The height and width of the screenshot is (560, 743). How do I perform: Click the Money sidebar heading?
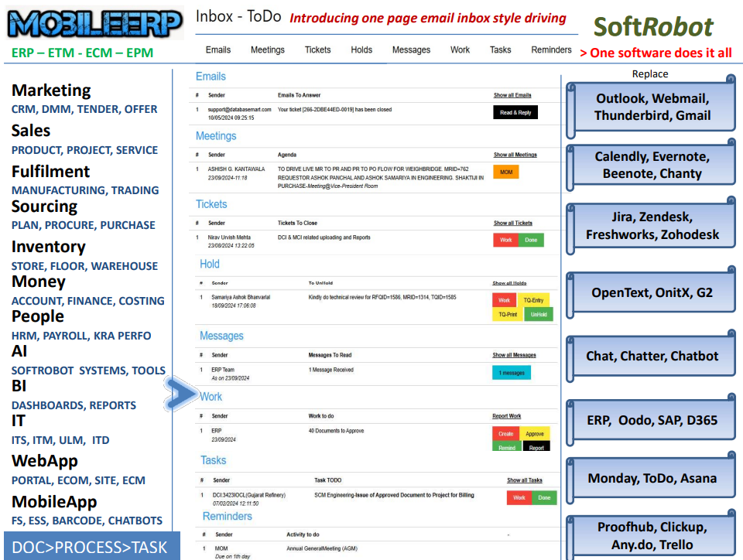click(39, 282)
